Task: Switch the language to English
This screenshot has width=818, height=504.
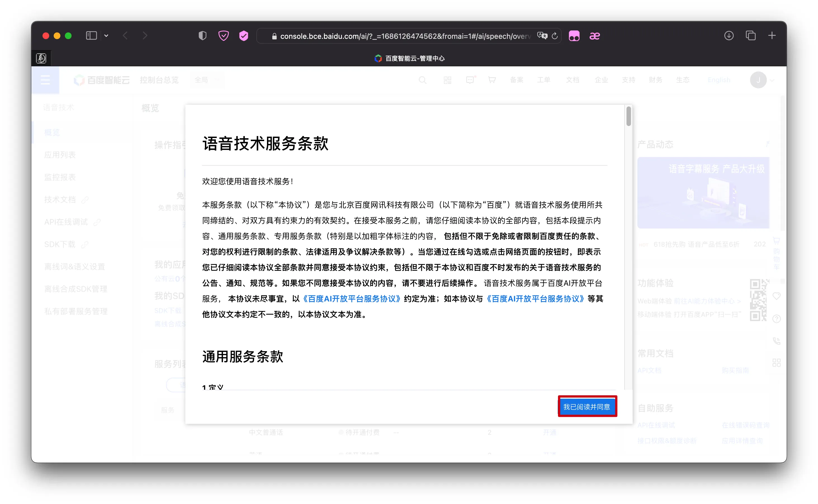Action: (x=719, y=80)
